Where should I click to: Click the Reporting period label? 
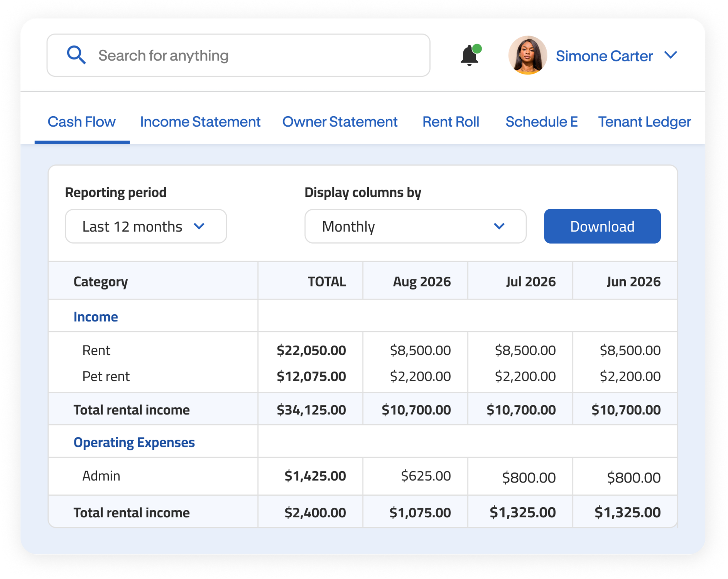click(x=116, y=192)
